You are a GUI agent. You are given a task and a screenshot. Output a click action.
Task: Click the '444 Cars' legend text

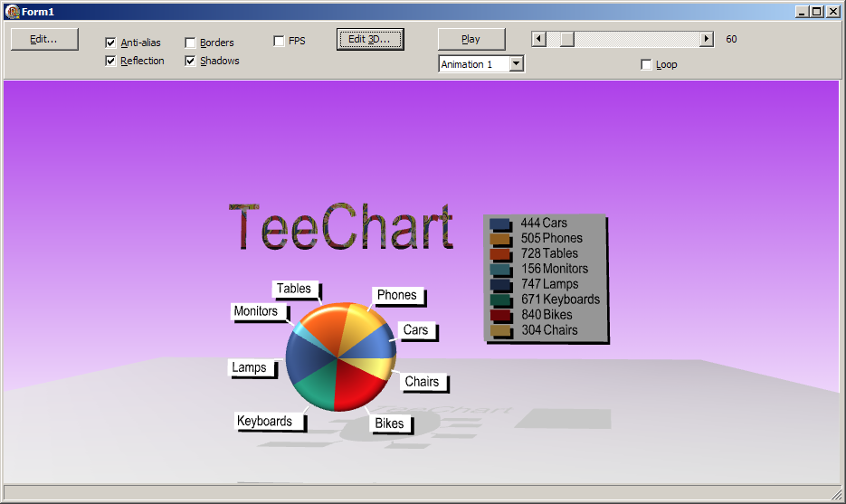click(x=544, y=223)
